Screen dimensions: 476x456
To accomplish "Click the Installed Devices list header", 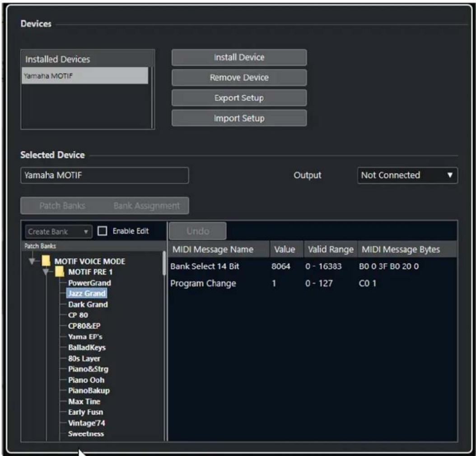I will coord(88,59).
